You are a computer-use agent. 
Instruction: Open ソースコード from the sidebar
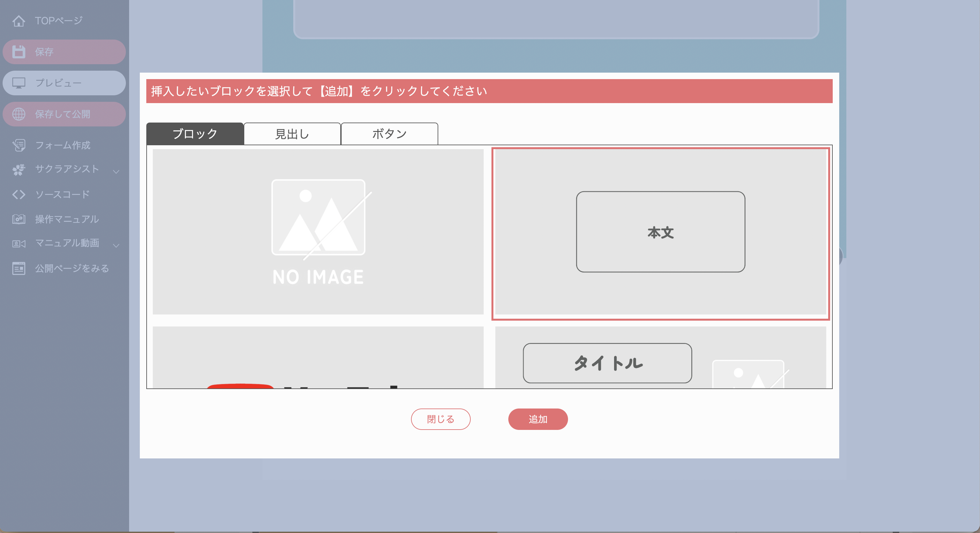coord(62,194)
